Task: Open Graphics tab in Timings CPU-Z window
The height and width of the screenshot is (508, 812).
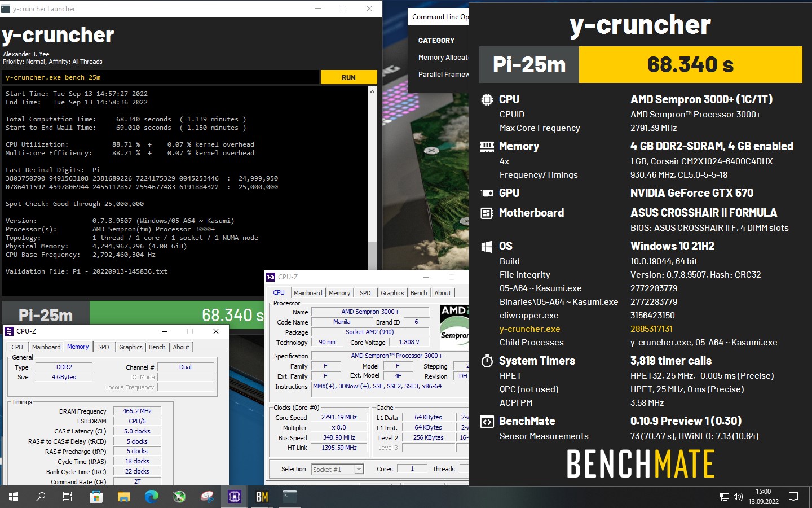Action: [x=131, y=347]
